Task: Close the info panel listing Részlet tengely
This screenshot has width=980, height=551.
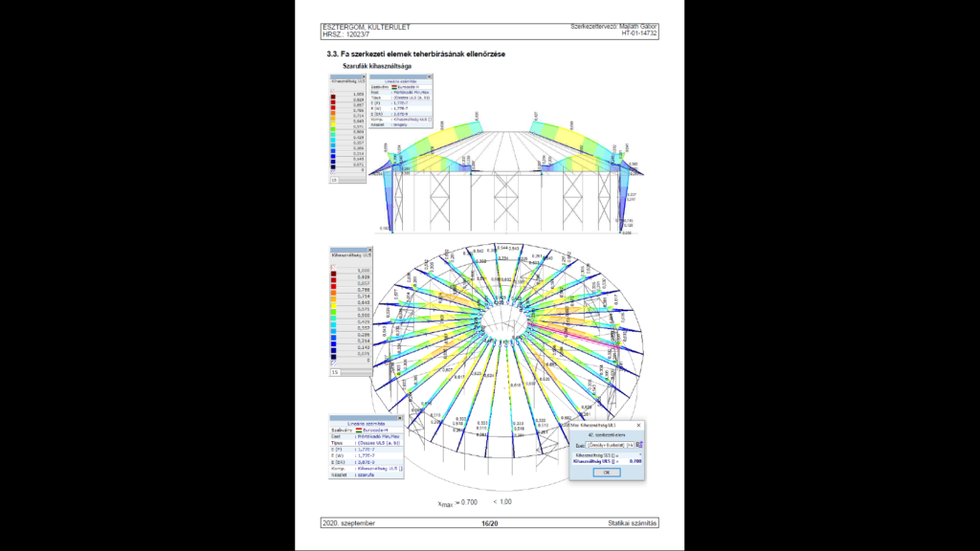Action: point(430,77)
